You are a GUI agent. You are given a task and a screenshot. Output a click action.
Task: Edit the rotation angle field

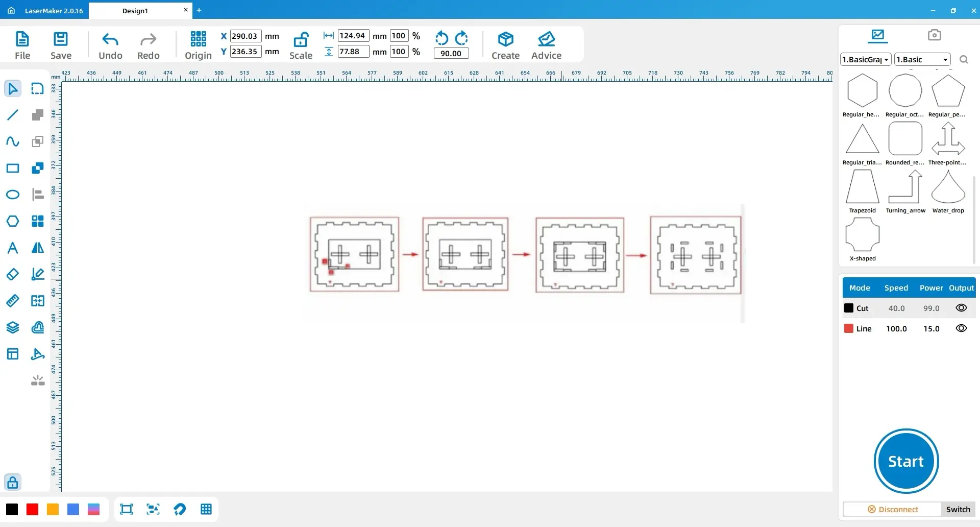tap(451, 53)
